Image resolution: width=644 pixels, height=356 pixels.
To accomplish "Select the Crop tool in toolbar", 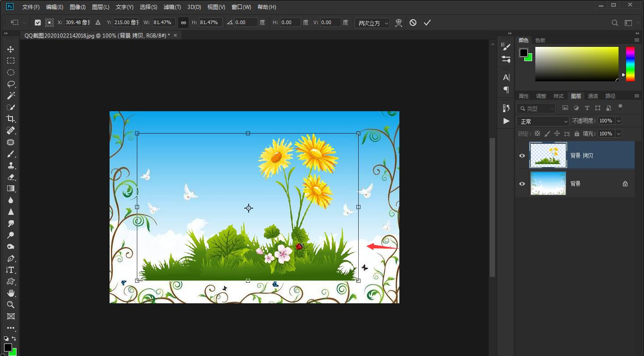I will click(11, 119).
